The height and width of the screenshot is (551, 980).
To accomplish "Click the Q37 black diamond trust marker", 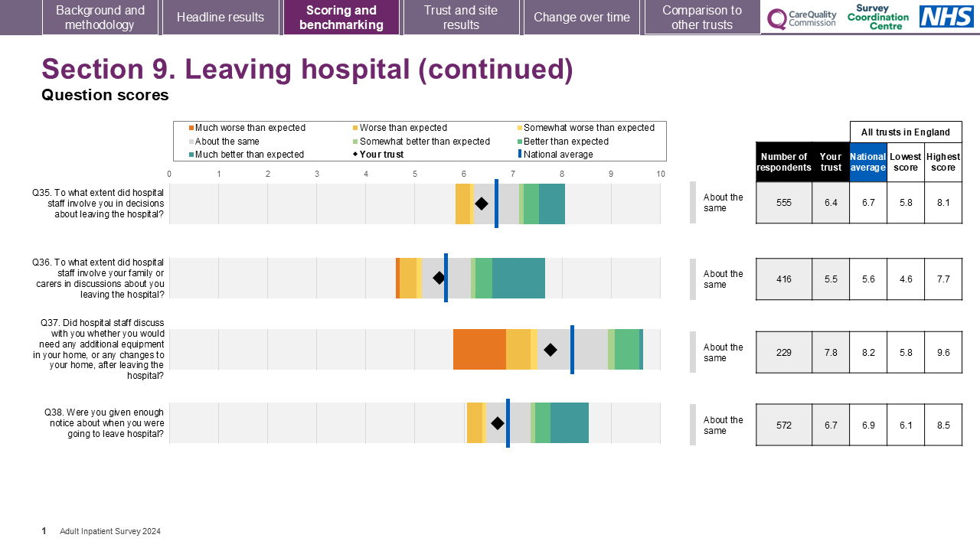I will 550,350.
